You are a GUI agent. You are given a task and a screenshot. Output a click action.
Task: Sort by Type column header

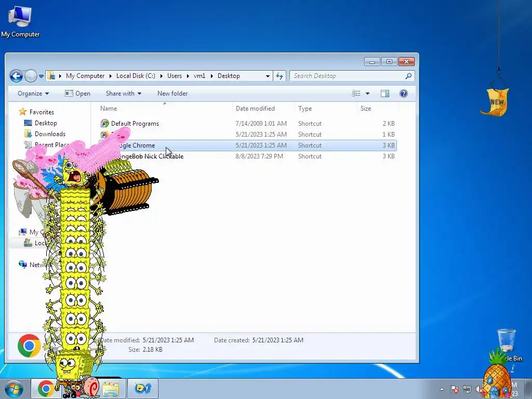pyautogui.click(x=305, y=109)
